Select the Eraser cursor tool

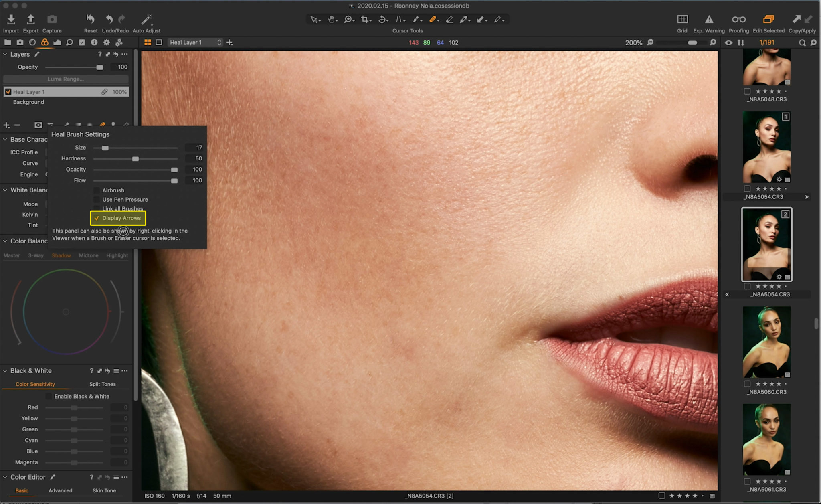pos(449,19)
